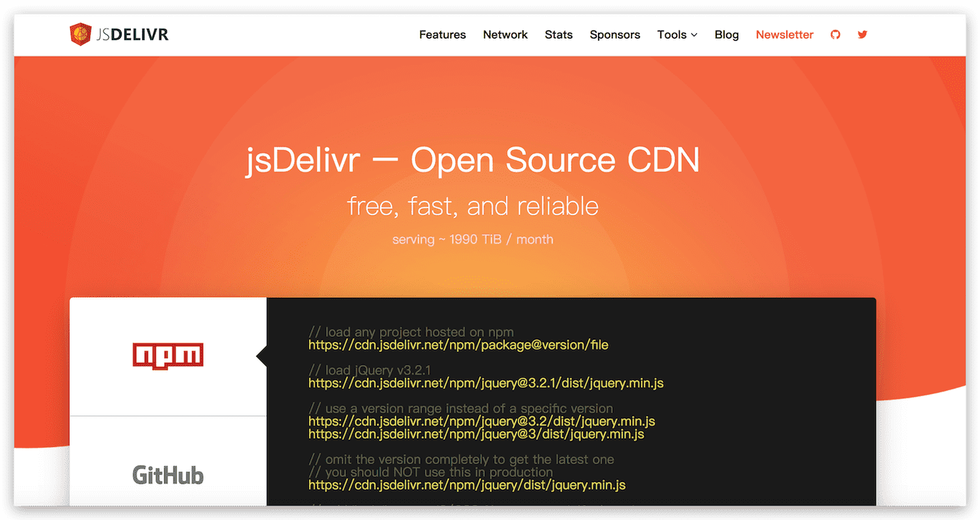
Task: Select the GitHub tab
Action: pyautogui.click(x=168, y=475)
